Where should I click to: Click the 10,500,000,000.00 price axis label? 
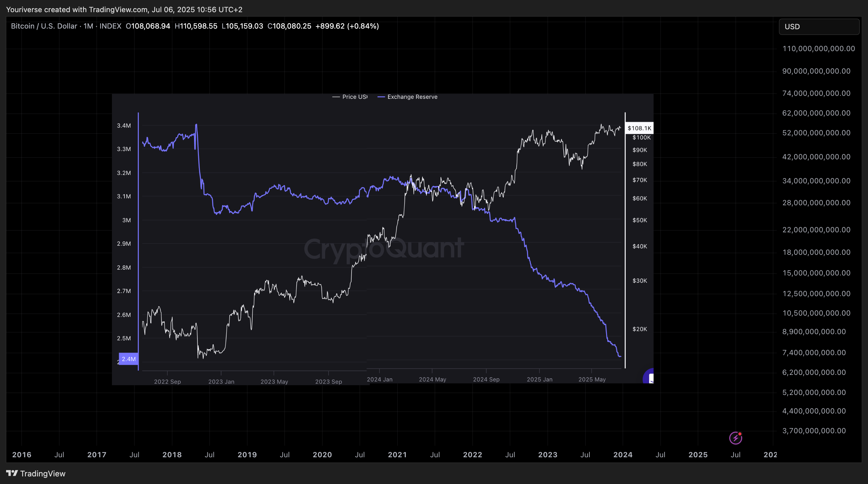click(x=816, y=313)
